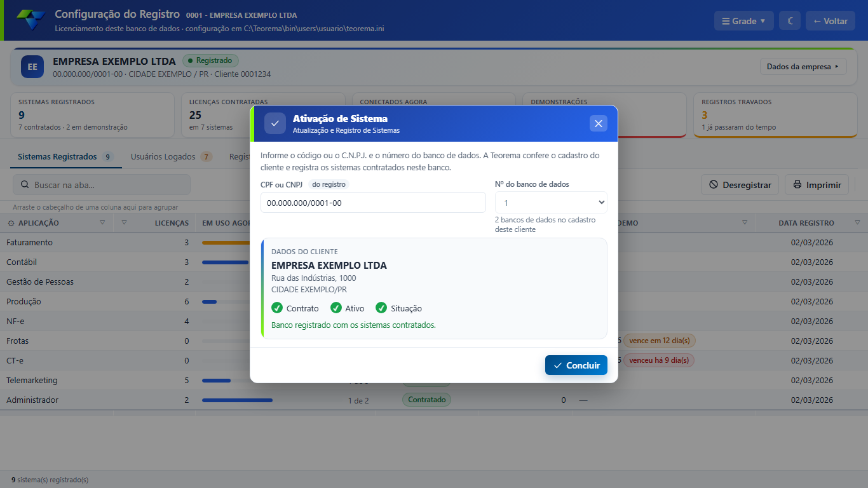
Task: Click the orange usage bar for Faturamento
Action: point(226,243)
